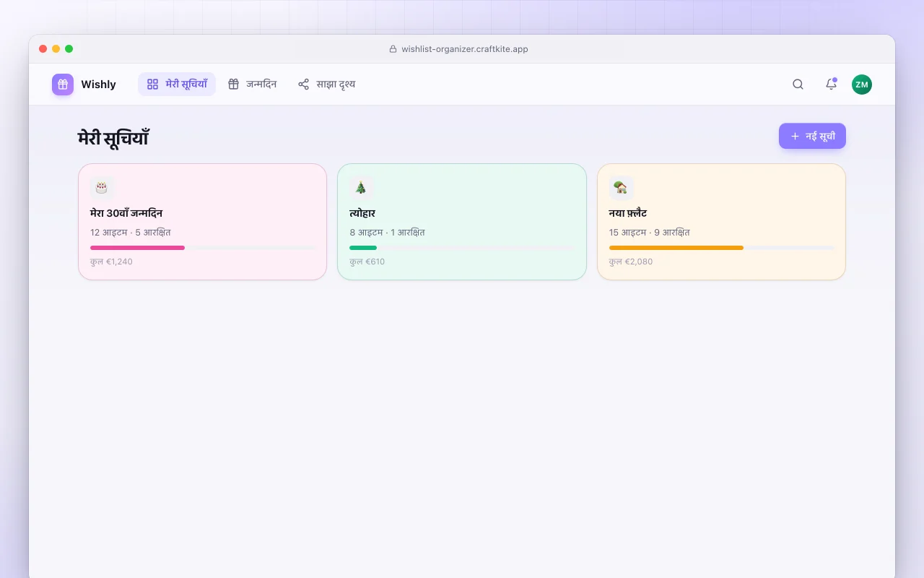Open the ZM profile avatar
The image size is (924, 578).
(x=862, y=85)
